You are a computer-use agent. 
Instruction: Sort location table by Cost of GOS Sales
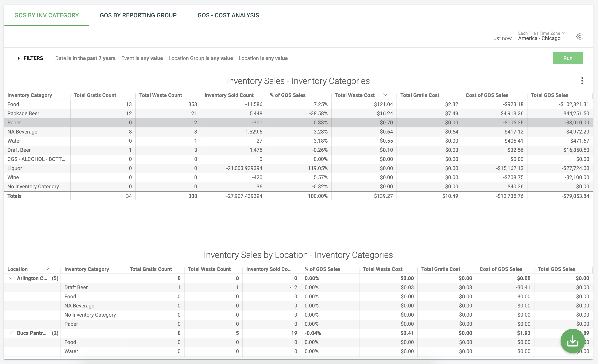pyautogui.click(x=501, y=269)
